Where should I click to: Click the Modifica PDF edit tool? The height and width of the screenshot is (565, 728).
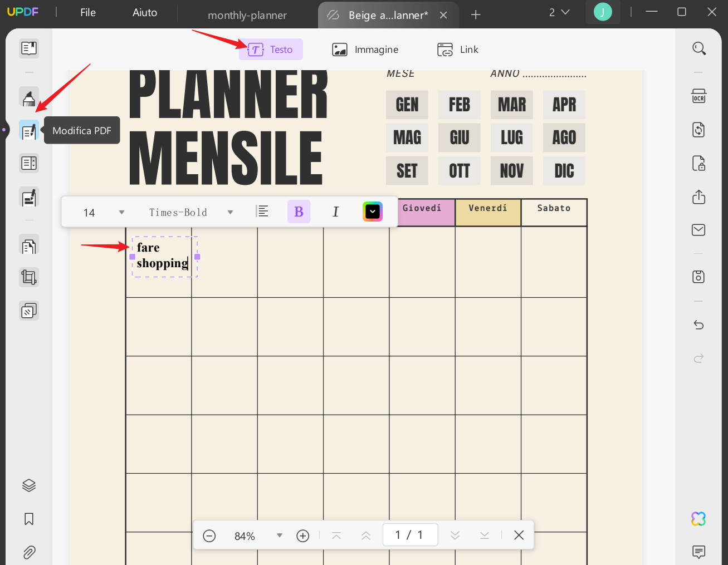click(x=29, y=131)
